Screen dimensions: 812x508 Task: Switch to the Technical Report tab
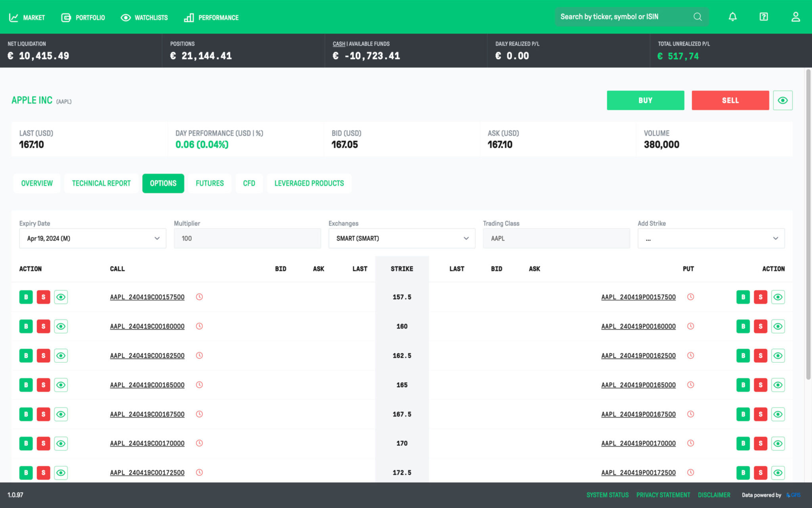pyautogui.click(x=101, y=183)
